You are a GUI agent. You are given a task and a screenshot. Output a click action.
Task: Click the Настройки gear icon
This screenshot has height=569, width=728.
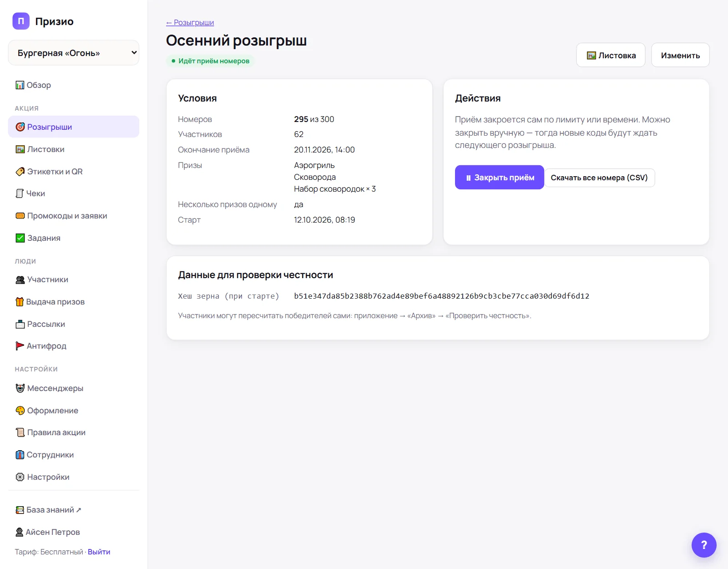20,477
